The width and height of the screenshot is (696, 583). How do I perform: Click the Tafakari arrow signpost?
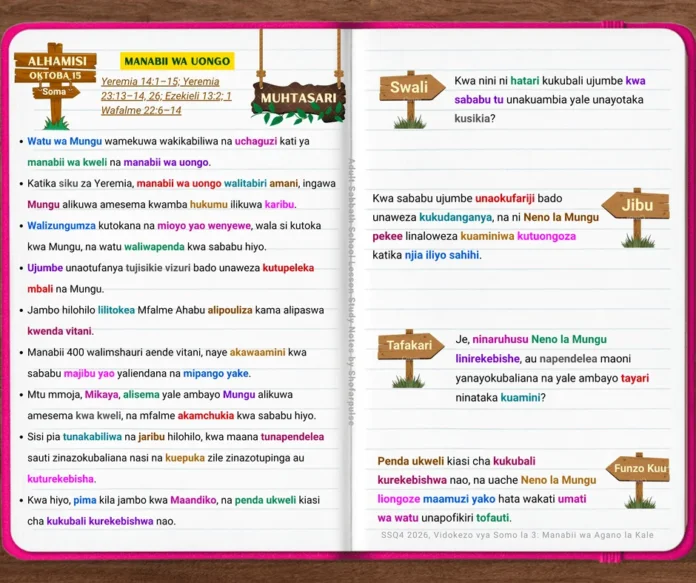tap(411, 357)
